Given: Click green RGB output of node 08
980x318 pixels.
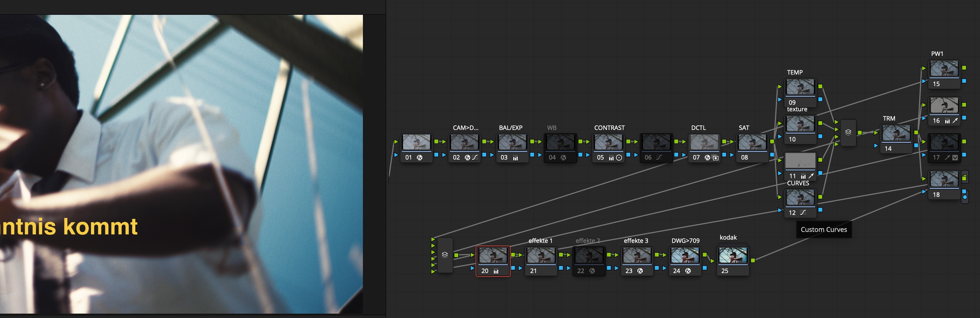Looking at the screenshot, I should click(772, 142).
